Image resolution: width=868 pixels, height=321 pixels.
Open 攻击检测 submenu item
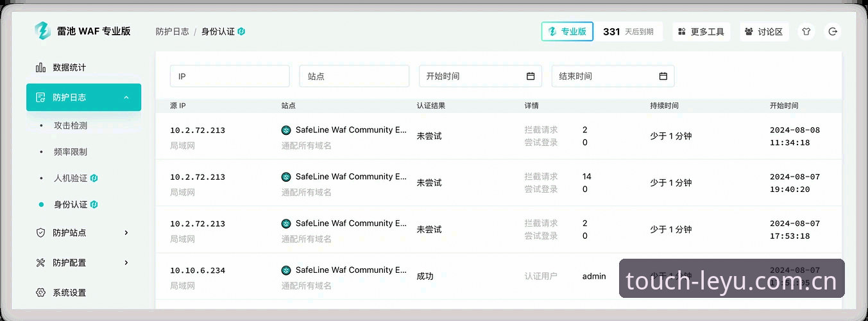point(71,126)
